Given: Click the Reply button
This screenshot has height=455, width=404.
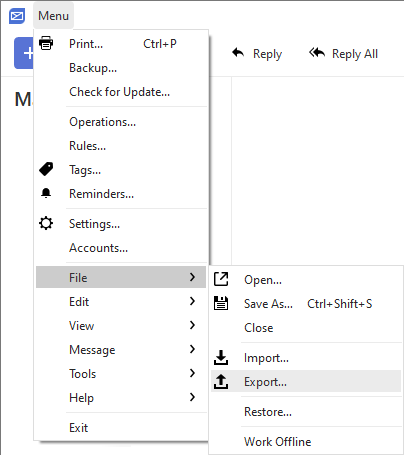Looking at the screenshot, I should tap(257, 54).
